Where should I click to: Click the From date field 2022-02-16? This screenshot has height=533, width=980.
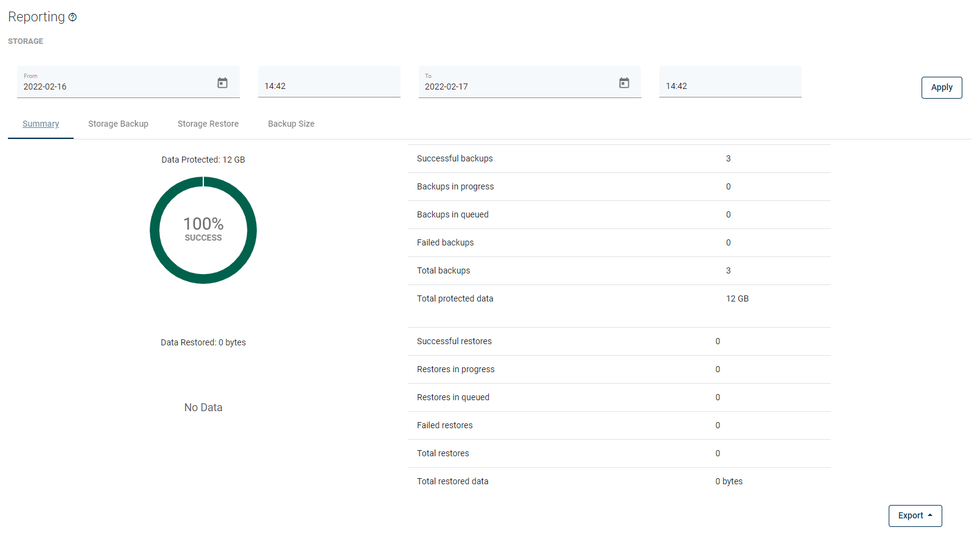tap(116, 86)
